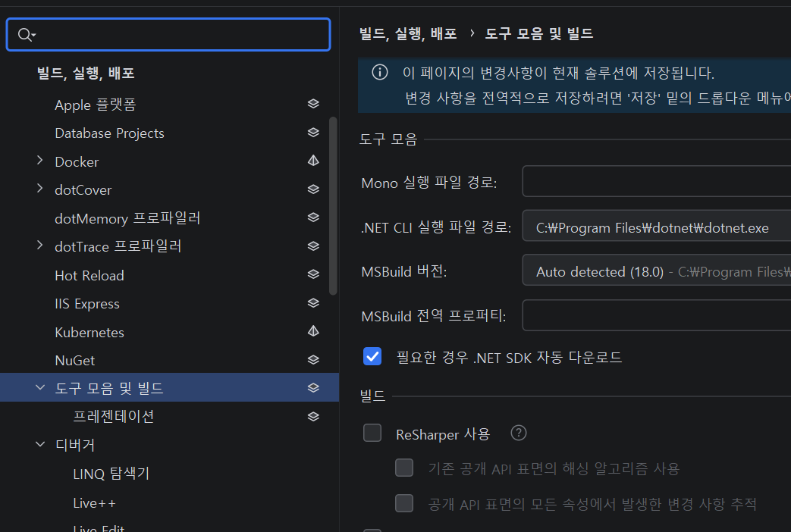This screenshot has width=791, height=532.
Task: Toggle 기존 공개 API 표면의 해싱 알고리즘 사용
Action: (404, 468)
